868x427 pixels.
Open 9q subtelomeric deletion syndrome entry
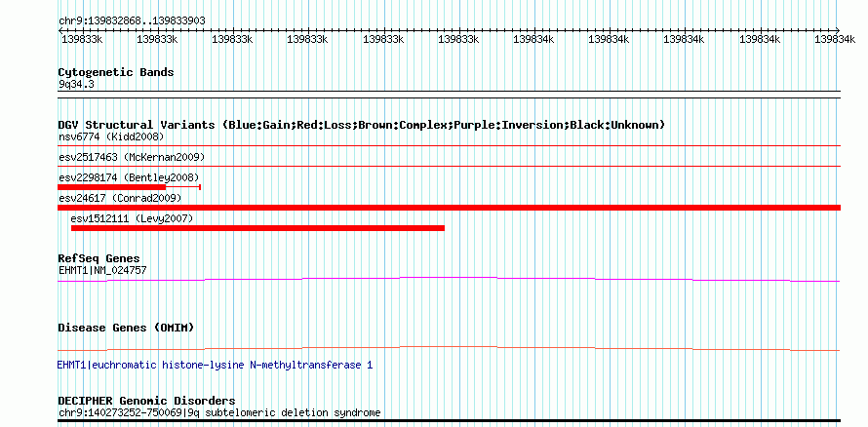(219, 412)
